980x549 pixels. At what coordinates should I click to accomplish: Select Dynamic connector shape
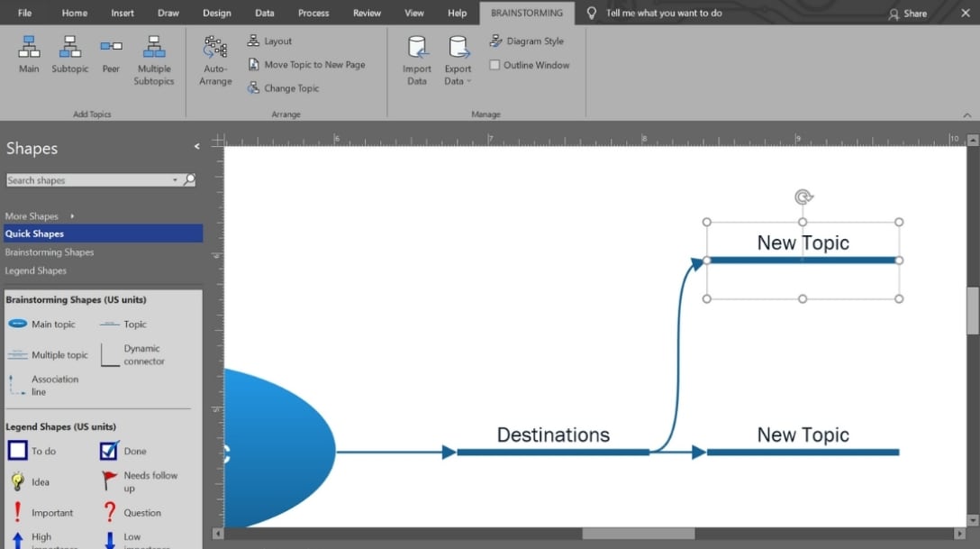point(133,354)
